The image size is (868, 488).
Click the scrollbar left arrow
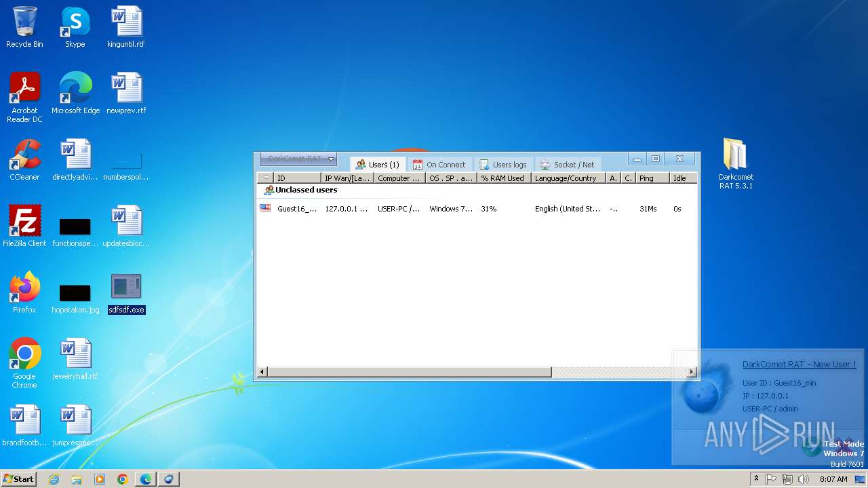262,371
